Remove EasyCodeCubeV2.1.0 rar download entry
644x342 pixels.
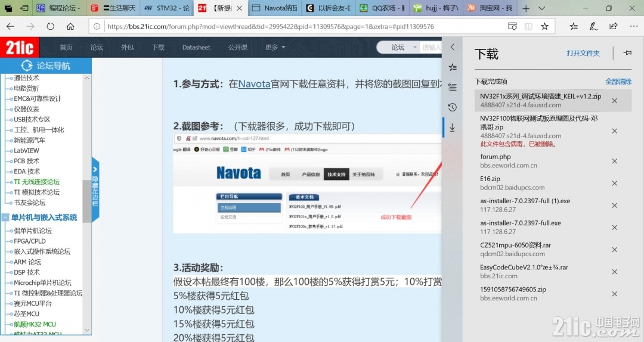click(x=614, y=272)
